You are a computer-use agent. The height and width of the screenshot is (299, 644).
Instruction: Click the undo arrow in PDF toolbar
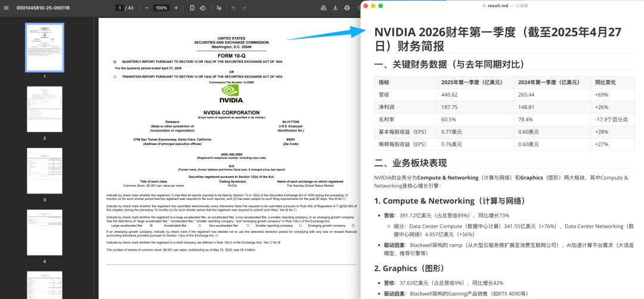coord(234,8)
